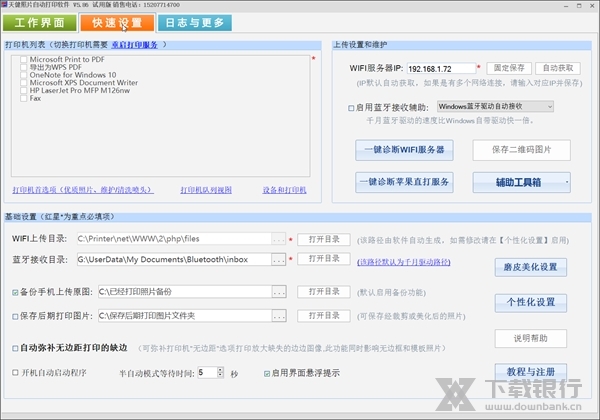Edit the WIFI服务器IP field
This screenshot has width=600, height=420.
pyautogui.click(x=441, y=69)
